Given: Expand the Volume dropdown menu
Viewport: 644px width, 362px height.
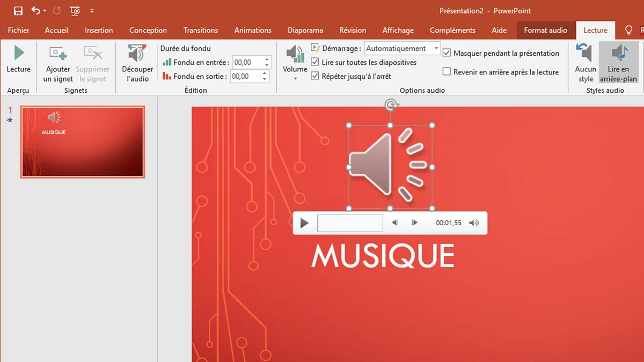Looking at the screenshot, I should point(295,78).
